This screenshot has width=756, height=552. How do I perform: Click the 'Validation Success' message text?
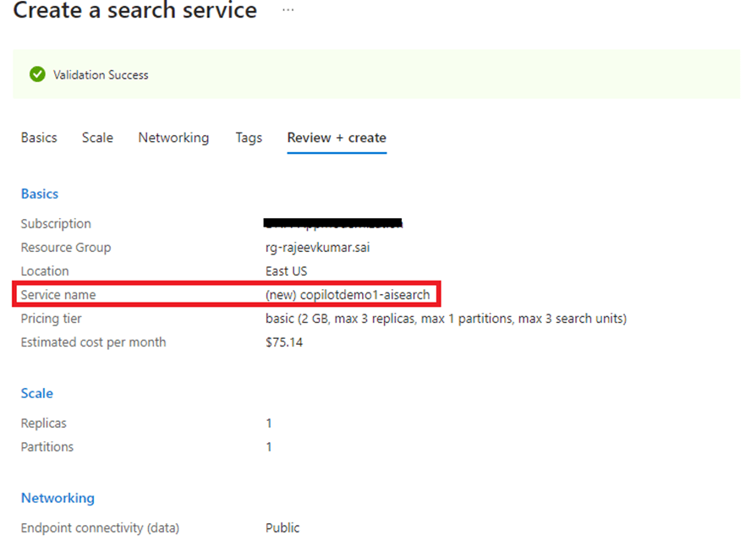(x=101, y=75)
